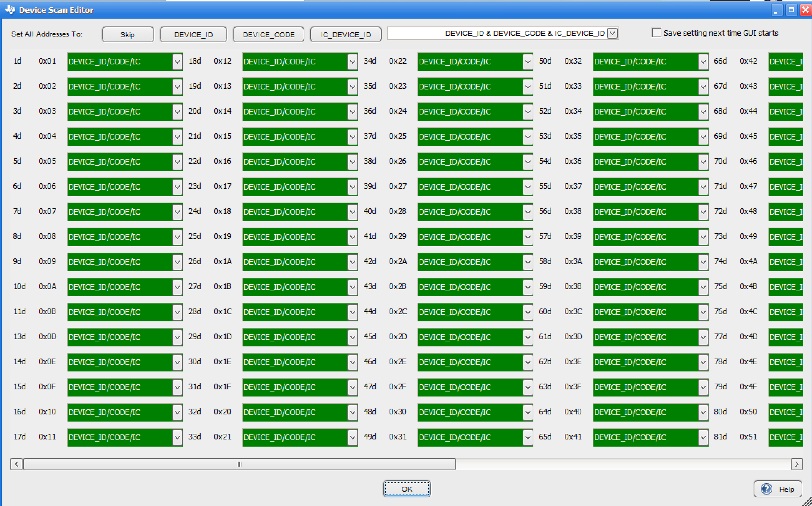Expand the combined DEVICE_ID & DEVICE_CODE dropdown
This screenshot has width=812, height=506.
(612, 33)
